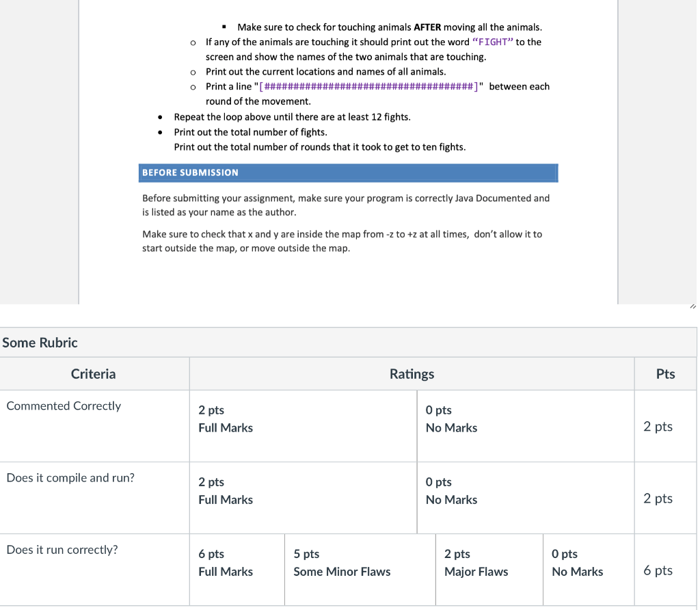
Task: Select Full Marks for Does it compile and run
Action: [226, 491]
